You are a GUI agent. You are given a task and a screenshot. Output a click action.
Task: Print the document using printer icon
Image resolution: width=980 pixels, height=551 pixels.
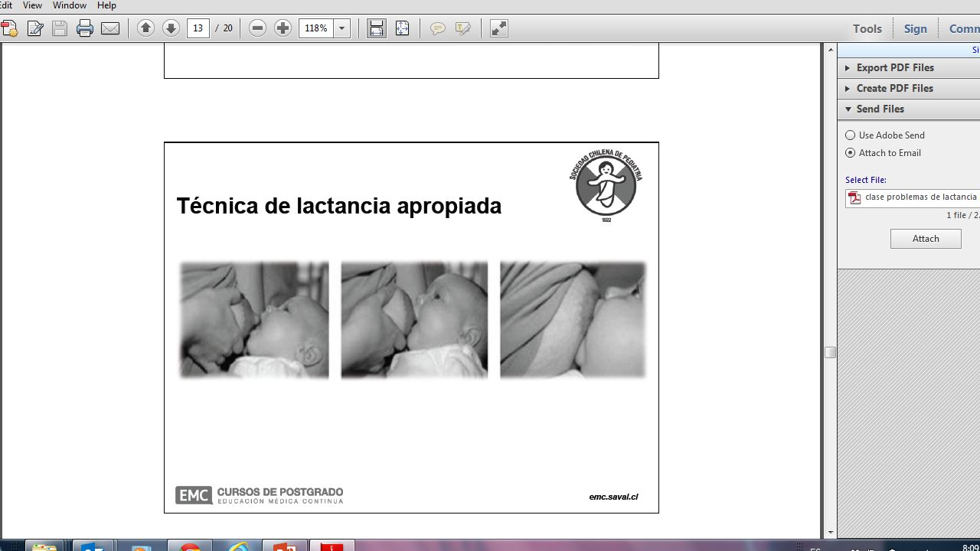pyautogui.click(x=85, y=28)
